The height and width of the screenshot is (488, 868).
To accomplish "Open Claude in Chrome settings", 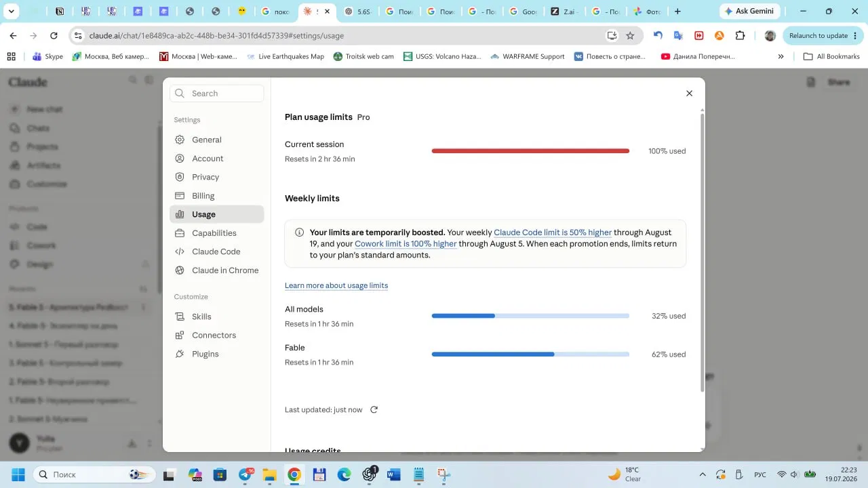I will 217,270.
